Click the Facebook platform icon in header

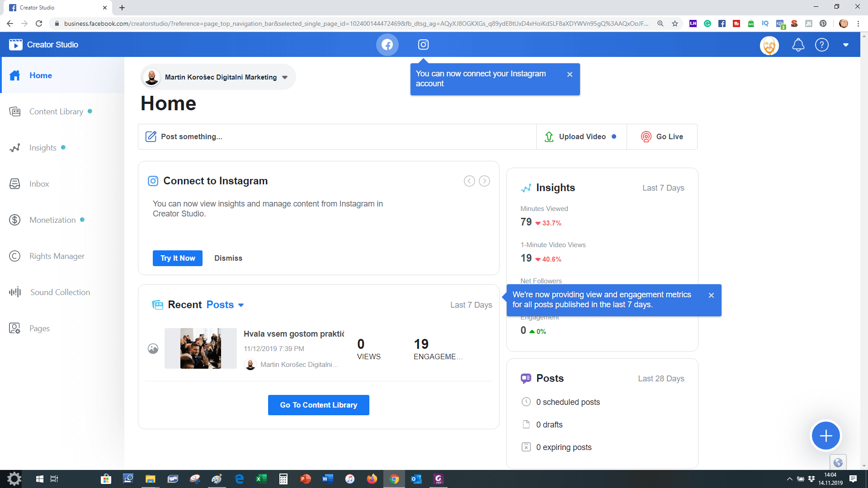pyautogui.click(x=387, y=45)
